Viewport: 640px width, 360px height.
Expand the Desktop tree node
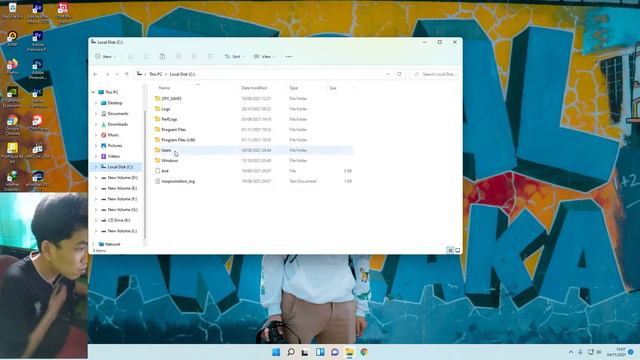coord(96,103)
